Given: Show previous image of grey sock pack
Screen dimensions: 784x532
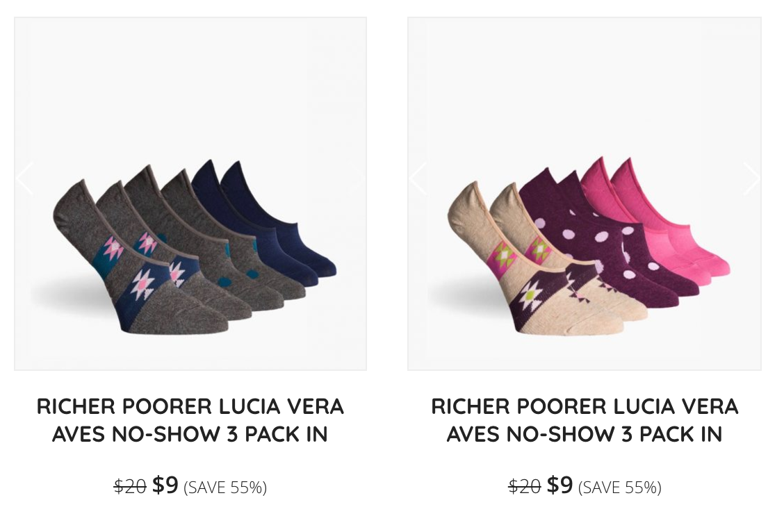Looking at the screenshot, I should point(24,178).
